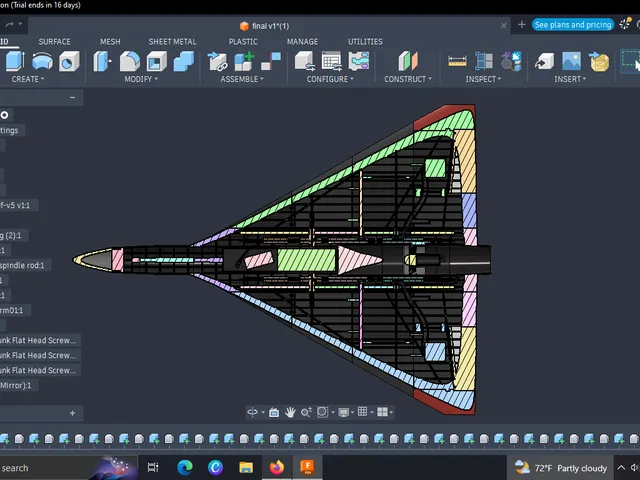
Task: Open the redo arrow dropdown in title bar
Action: coord(20,24)
